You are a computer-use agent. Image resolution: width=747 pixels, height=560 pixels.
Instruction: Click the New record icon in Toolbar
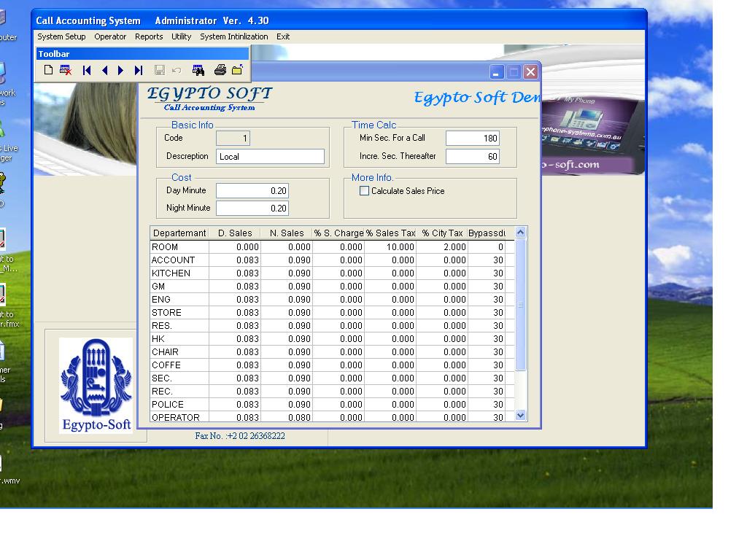point(48,70)
